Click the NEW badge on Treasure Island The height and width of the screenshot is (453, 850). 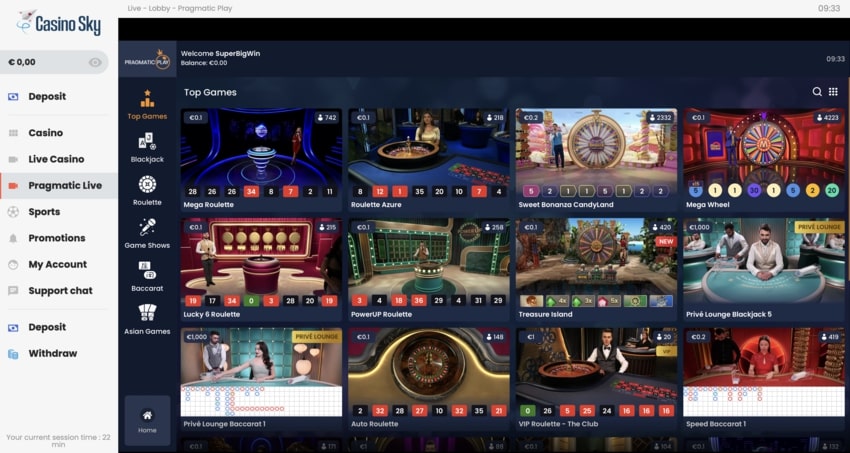(x=665, y=242)
